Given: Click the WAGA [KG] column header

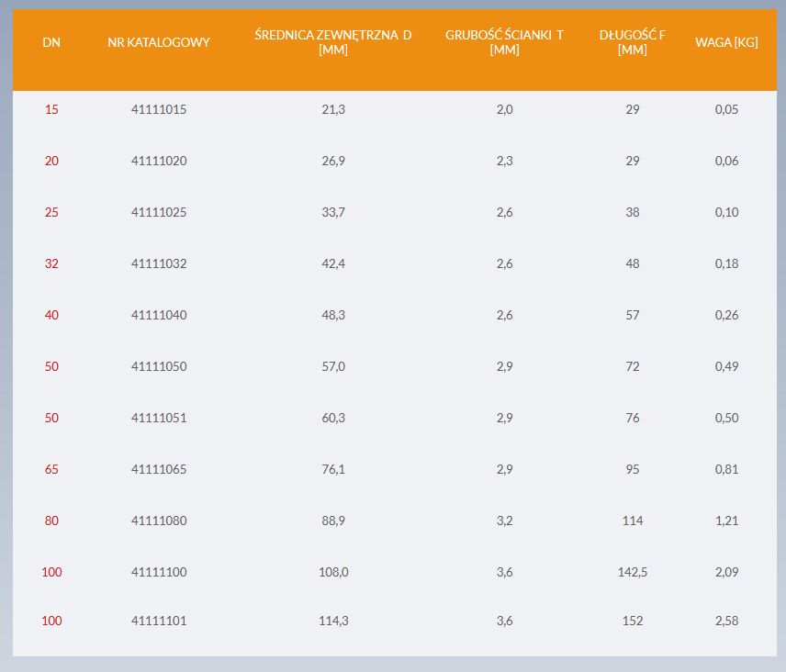Looking at the screenshot, I should click(x=726, y=42).
